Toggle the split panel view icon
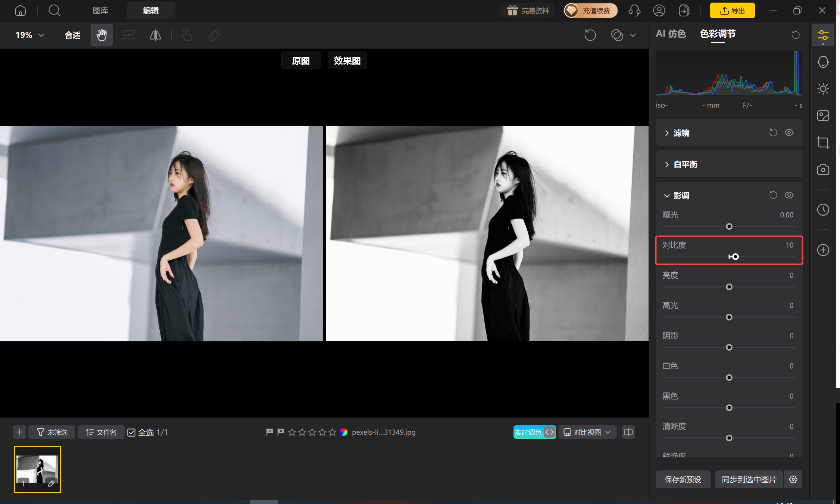The width and height of the screenshot is (840, 504). 628,432
